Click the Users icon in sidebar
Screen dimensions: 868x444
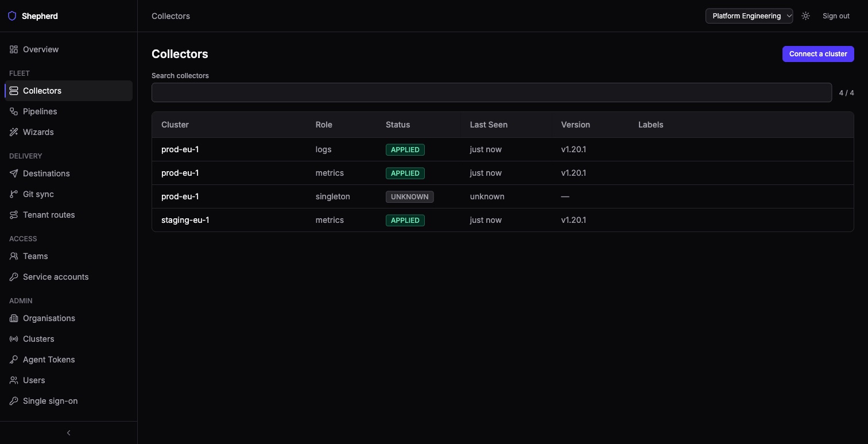[14, 380]
